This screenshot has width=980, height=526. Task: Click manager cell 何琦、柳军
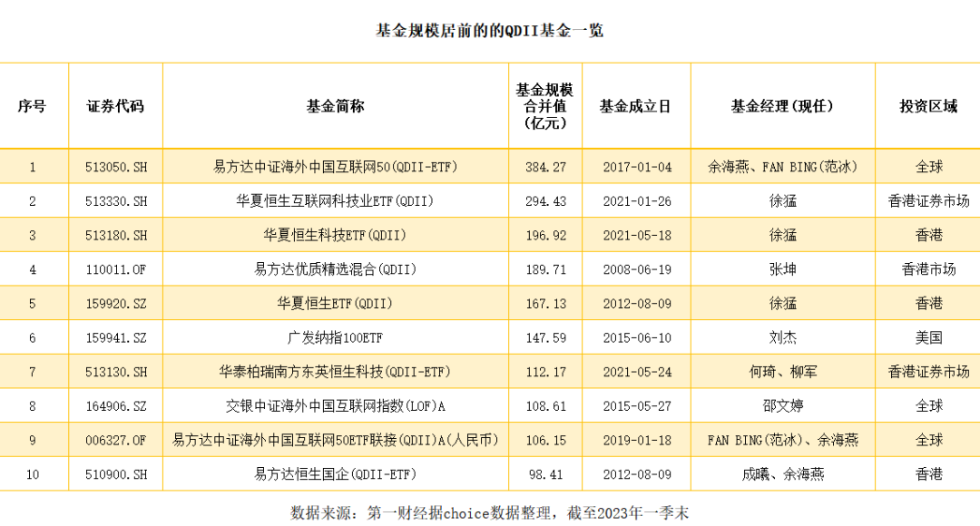(x=782, y=372)
